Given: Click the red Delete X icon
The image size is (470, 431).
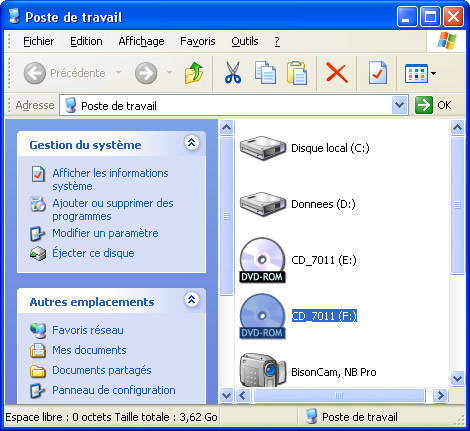Looking at the screenshot, I should (x=337, y=73).
